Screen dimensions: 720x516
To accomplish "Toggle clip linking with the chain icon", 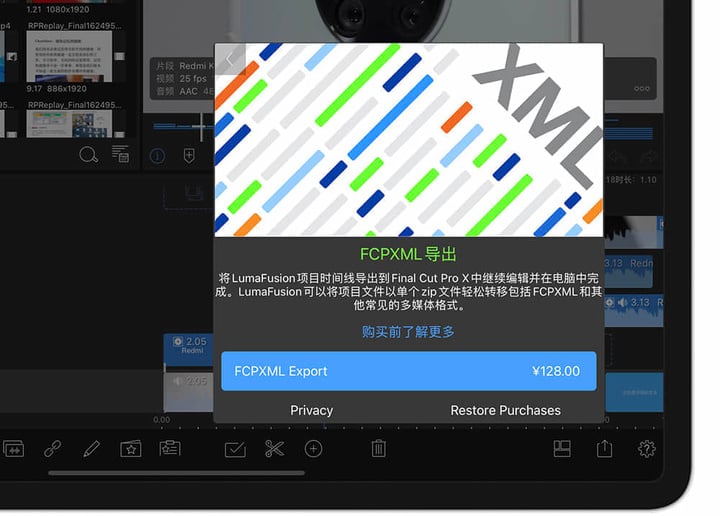I will pyautogui.click(x=53, y=449).
